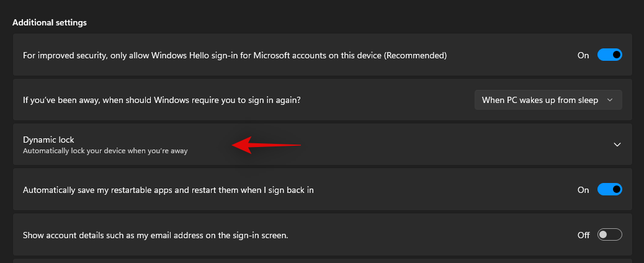Click the show account details description text

click(156, 236)
